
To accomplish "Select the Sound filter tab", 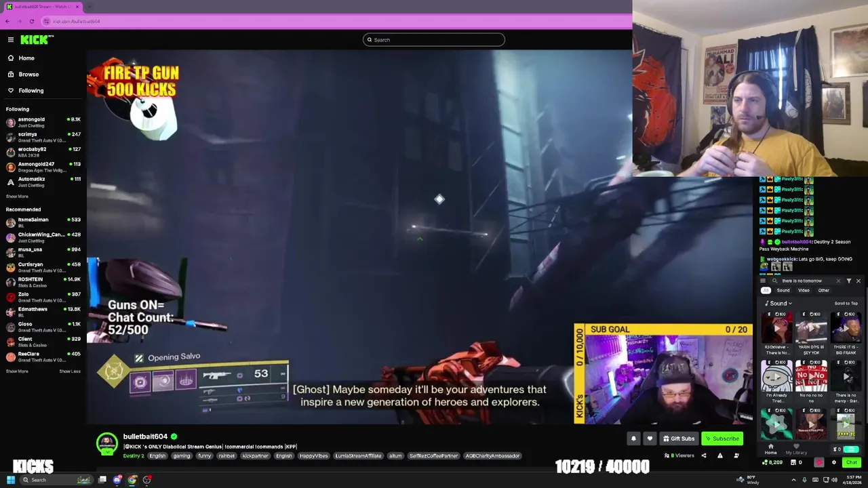I will pyautogui.click(x=783, y=290).
